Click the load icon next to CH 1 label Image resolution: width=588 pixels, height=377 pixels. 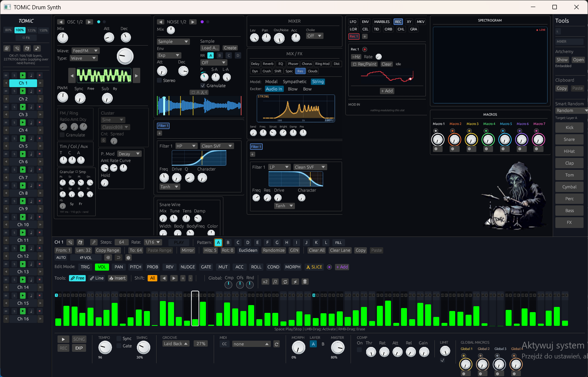(70, 242)
